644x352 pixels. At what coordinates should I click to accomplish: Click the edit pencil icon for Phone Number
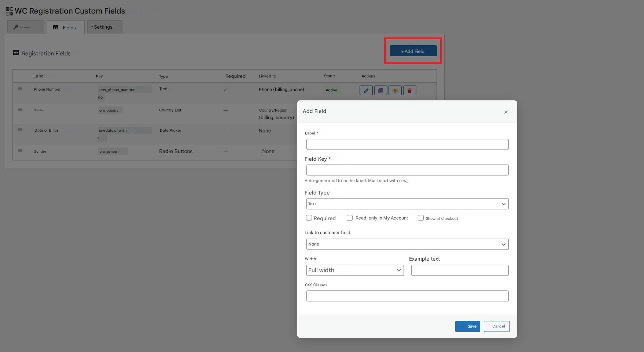click(x=366, y=90)
